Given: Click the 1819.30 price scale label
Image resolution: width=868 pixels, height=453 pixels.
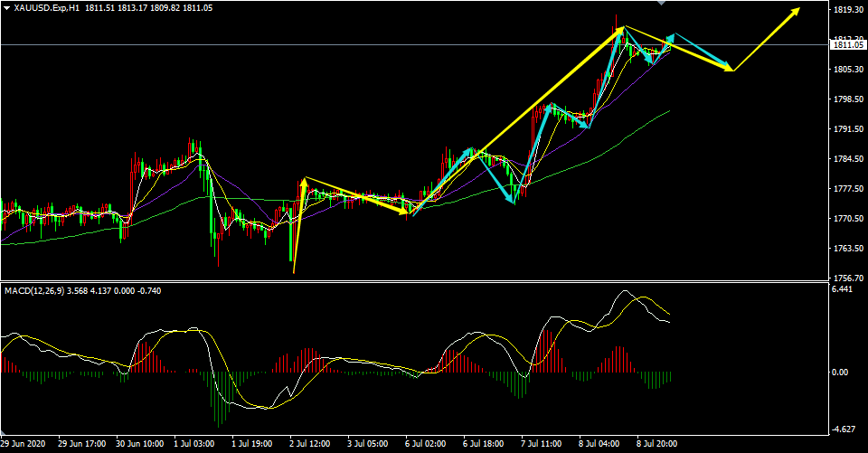Looking at the screenshot, I should (x=849, y=10).
